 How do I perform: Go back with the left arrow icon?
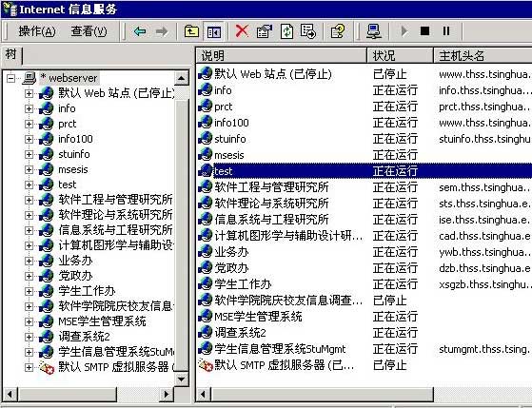[x=140, y=31]
